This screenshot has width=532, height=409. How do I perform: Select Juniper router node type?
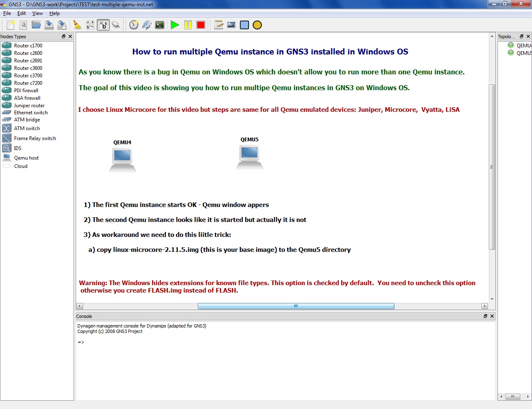[29, 106]
